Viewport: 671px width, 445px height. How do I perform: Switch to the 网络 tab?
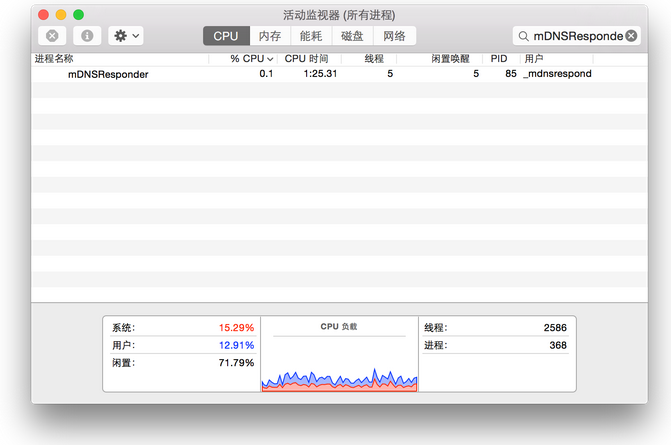394,36
